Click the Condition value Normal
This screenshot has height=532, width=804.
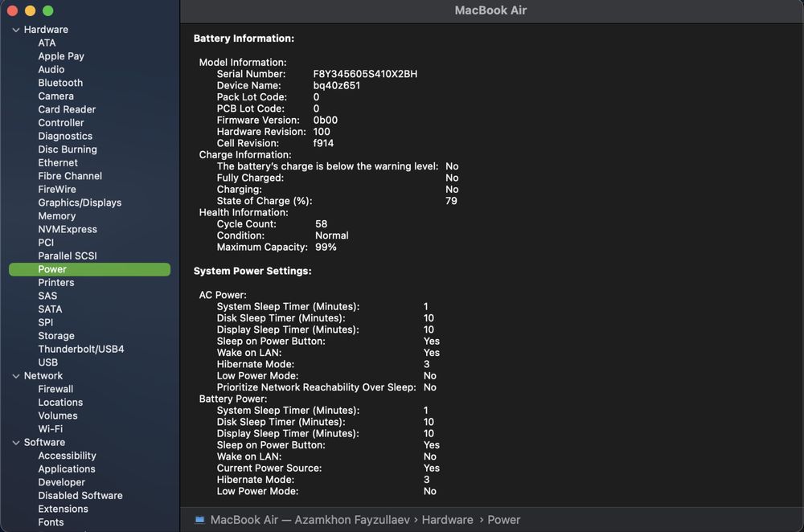[331, 235]
